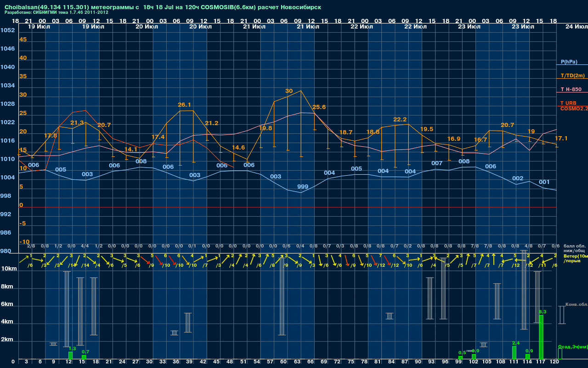Select the "Конв.обл." legend label
Screen dimensions: 588x368
(x=577, y=305)
